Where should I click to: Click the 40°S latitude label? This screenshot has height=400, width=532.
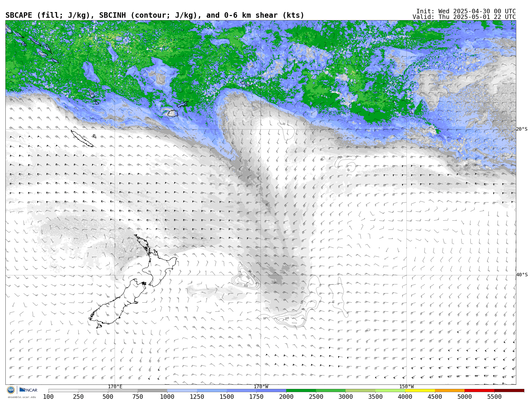pos(522,275)
